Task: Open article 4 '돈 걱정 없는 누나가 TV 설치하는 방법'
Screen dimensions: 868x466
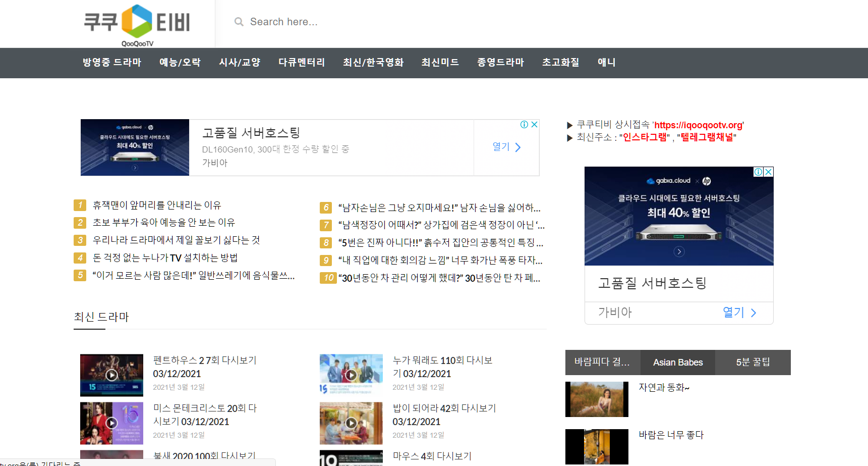Action: point(165,257)
